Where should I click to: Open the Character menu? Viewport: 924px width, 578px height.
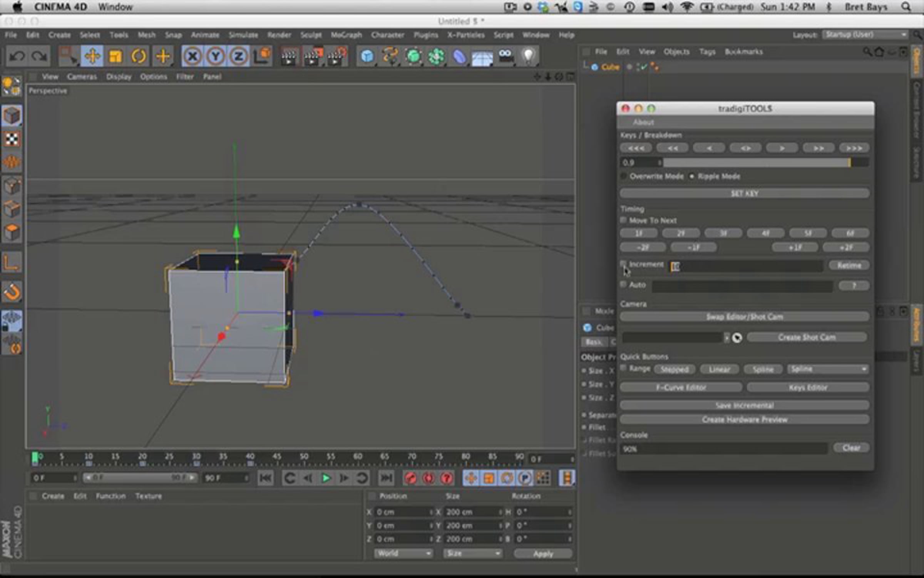pyautogui.click(x=388, y=35)
